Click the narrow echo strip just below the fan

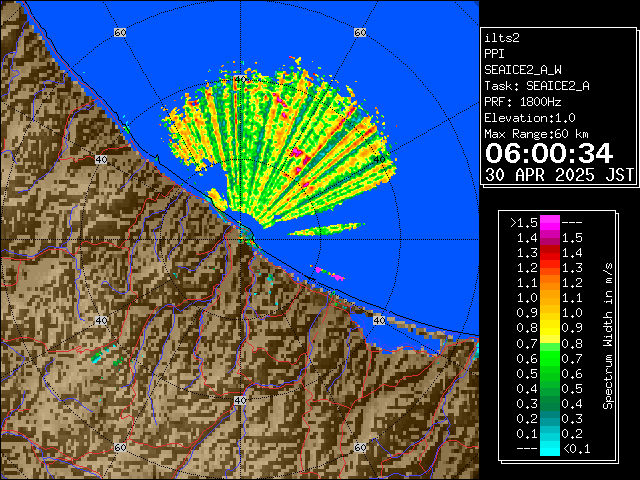tap(326, 229)
